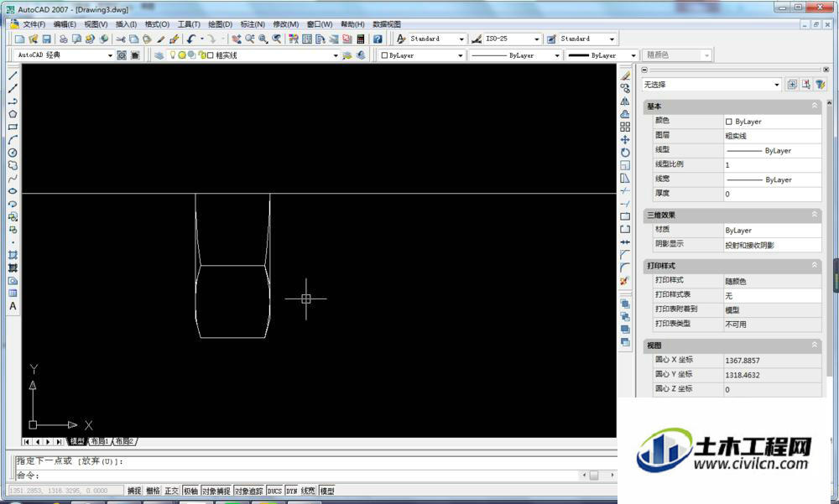Select the Table tool in draw toolbar
The width and height of the screenshot is (839, 504).
click(x=13, y=294)
